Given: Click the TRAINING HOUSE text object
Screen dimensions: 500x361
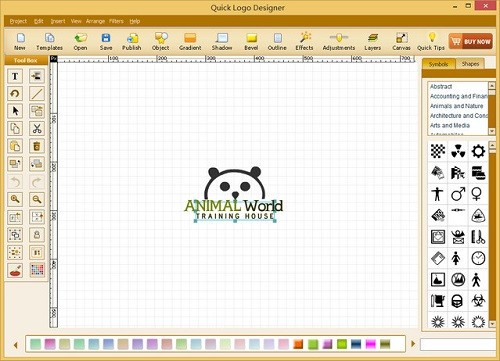Looking at the screenshot, I should tap(235, 216).
